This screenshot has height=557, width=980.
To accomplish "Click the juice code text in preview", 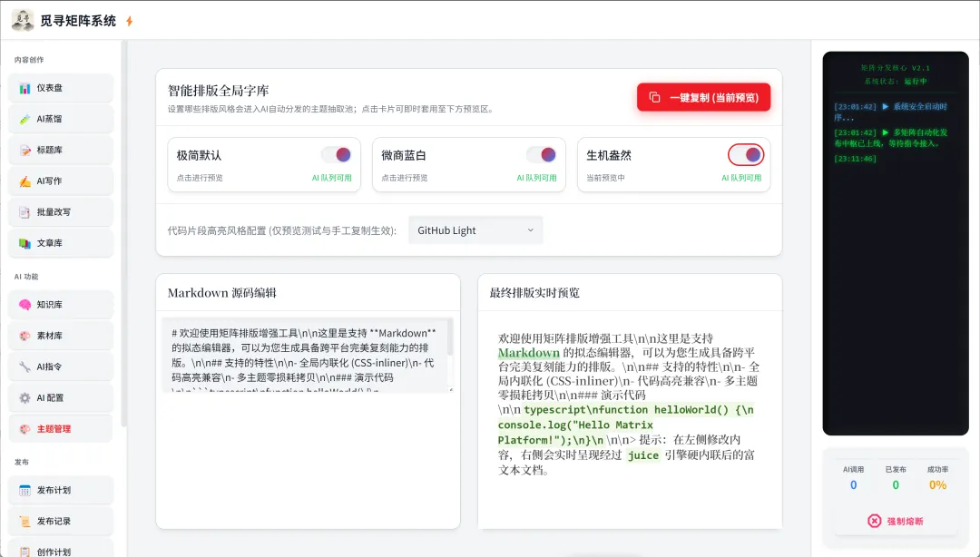I will pos(643,455).
